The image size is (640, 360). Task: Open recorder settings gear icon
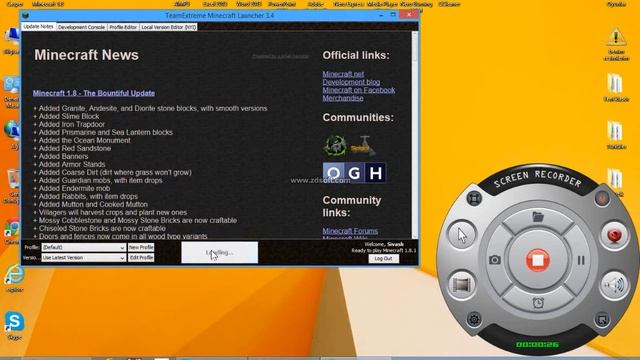coord(474,319)
